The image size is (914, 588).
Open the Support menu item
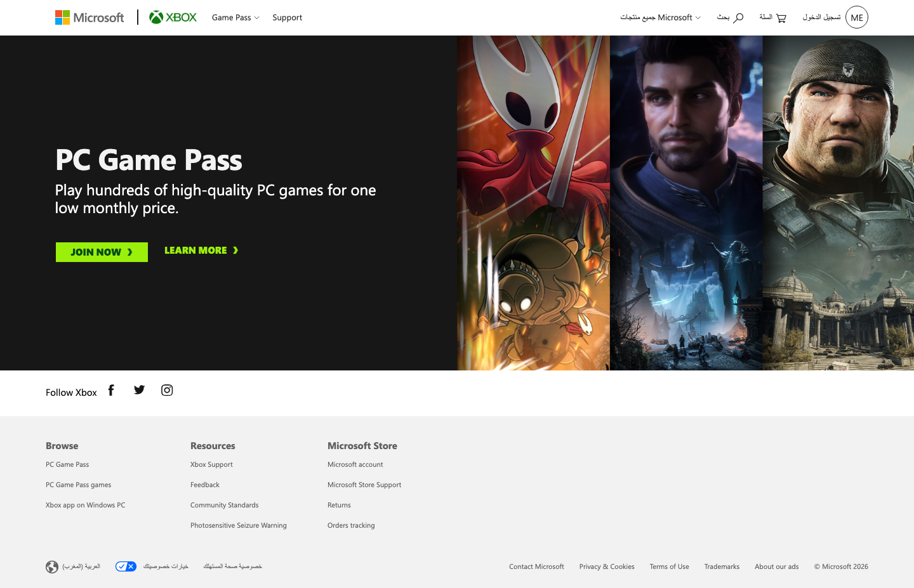click(288, 18)
